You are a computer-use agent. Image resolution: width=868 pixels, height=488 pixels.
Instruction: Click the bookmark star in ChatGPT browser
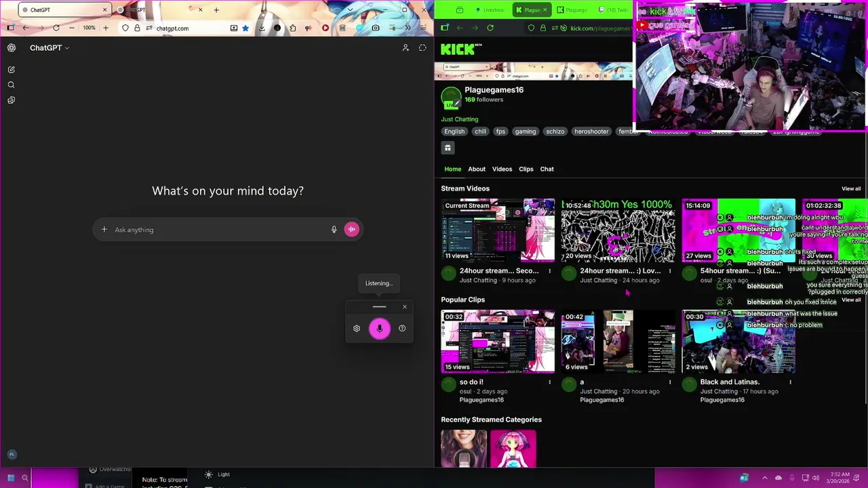(x=245, y=28)
